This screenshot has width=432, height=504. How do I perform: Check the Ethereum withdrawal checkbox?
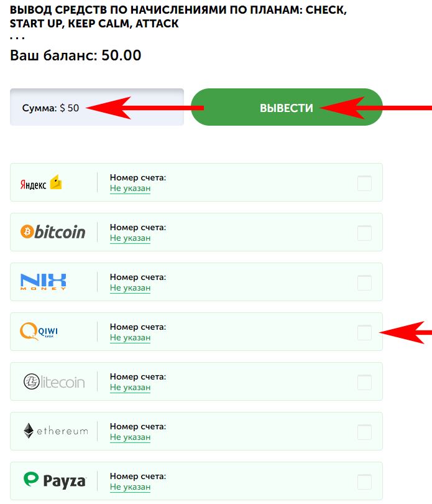coord(364,432)
